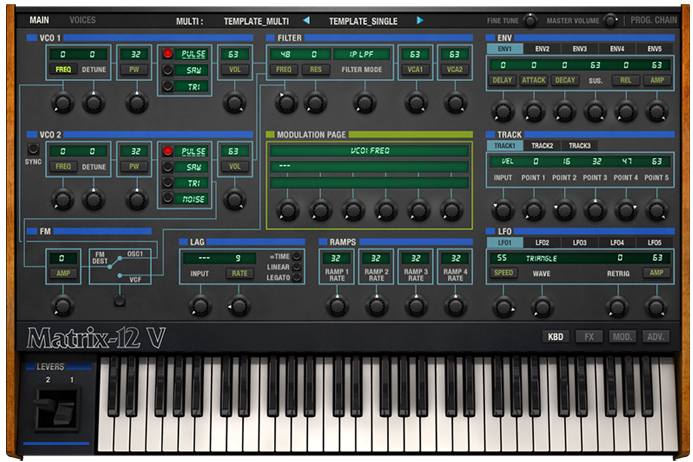Click the Ramp 4 rate knob
The width and height of the screenshot is (693, 462).
455,306
